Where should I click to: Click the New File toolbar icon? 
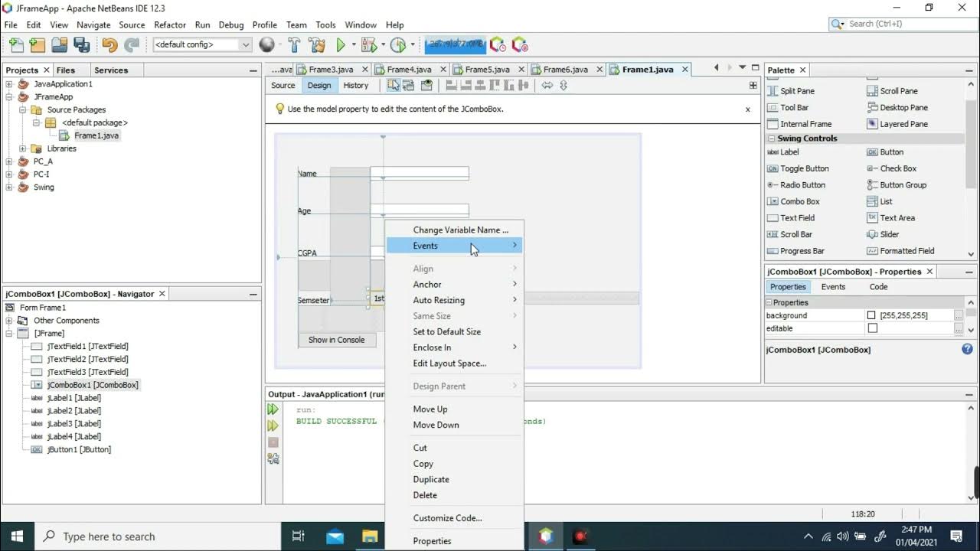pos(17,44)
